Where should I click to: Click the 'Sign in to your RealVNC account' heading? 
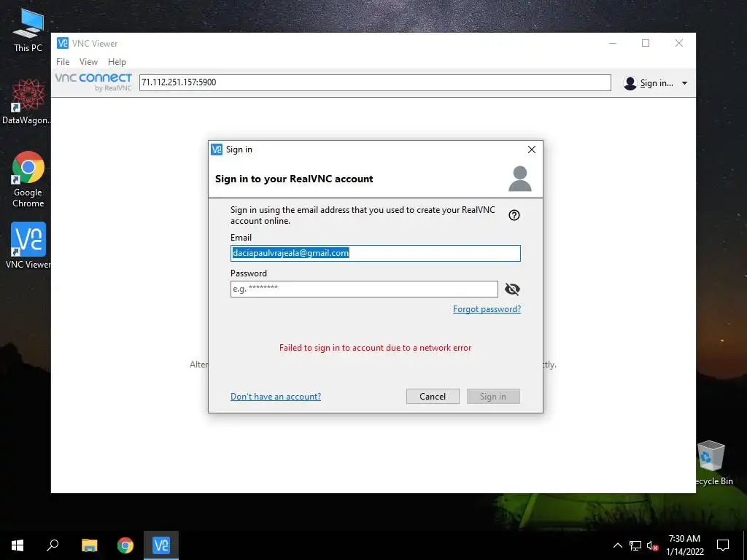point(294,179)
